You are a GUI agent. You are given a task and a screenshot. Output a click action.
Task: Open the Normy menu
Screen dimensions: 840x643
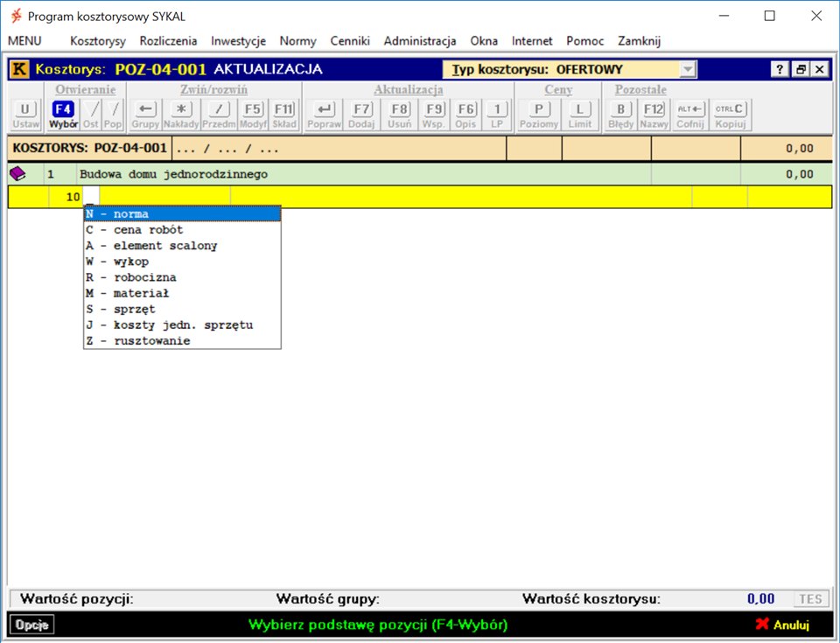(297, 41)
